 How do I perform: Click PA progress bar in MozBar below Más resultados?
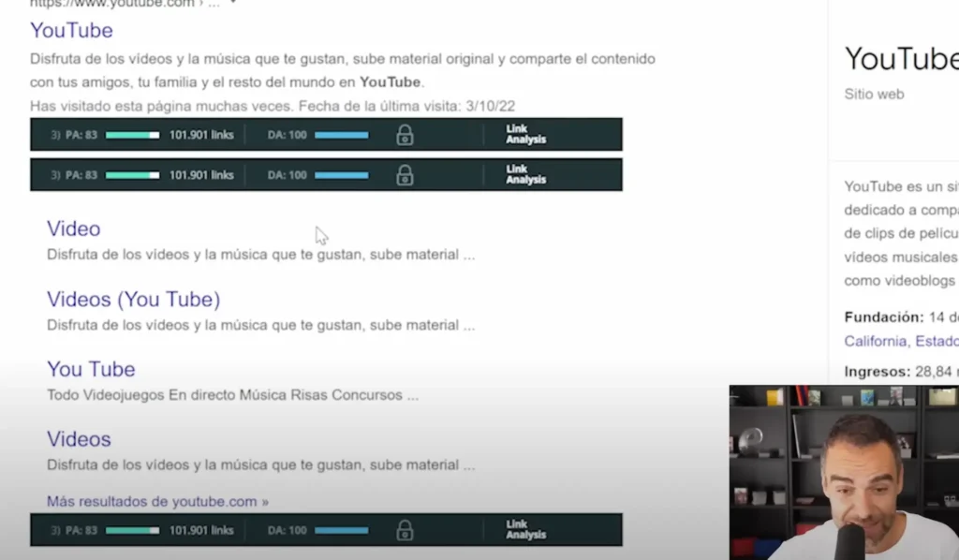click(132, 530)
